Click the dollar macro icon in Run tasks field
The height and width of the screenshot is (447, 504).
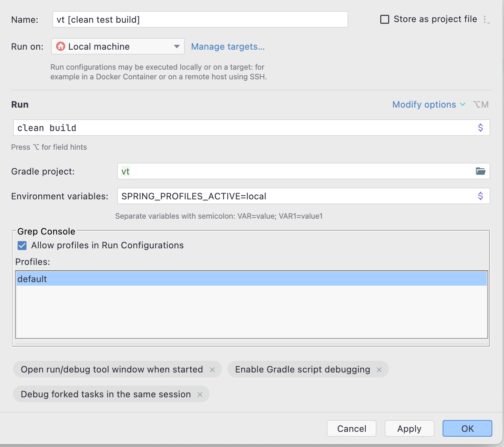point(481,128)
